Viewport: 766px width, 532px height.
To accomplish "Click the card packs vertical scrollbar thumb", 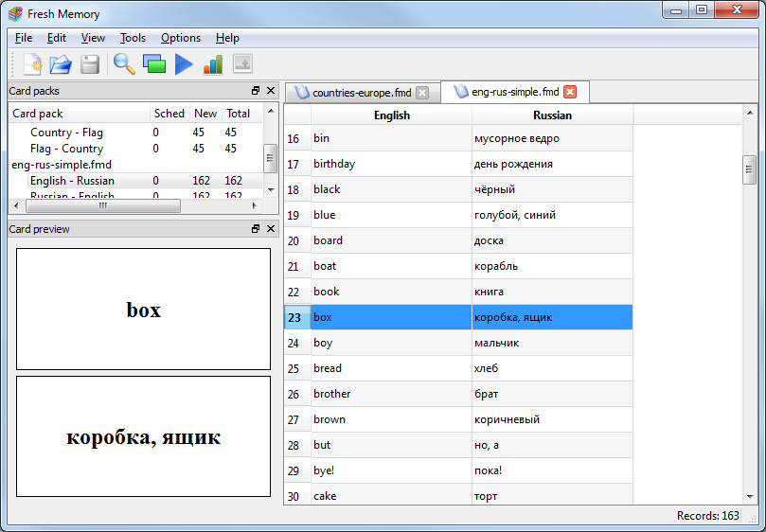I will tap(270, 158).
